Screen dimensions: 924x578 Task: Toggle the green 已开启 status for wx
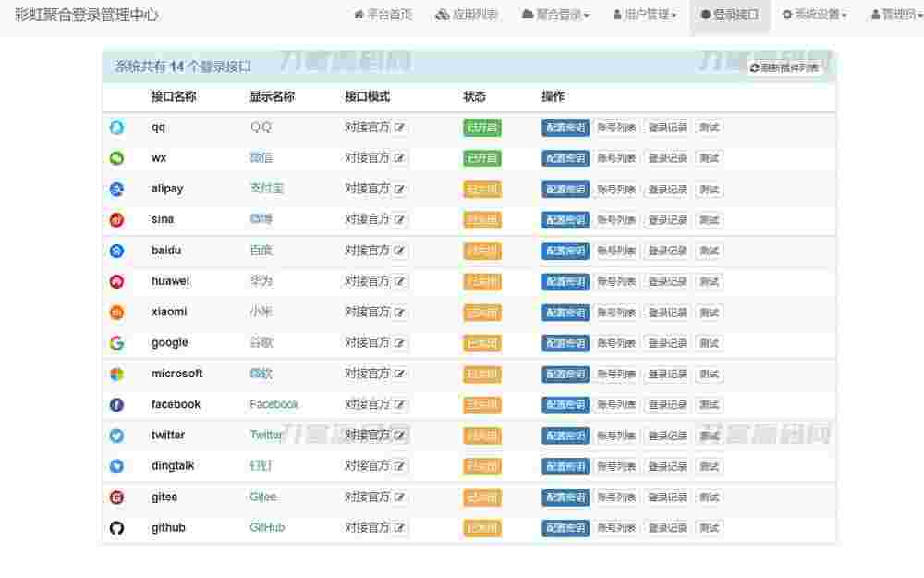482,159
